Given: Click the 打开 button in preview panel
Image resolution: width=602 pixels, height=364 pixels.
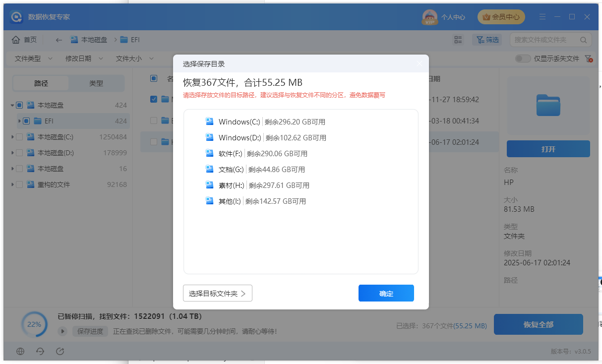Looking at the screenshot, I should (548, 149).
